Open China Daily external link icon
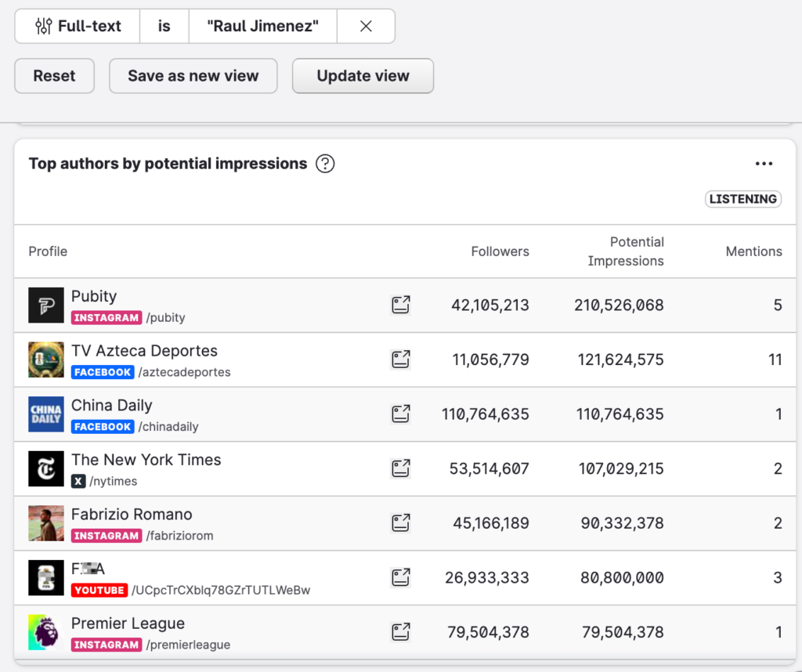Screen dimensions: 802x672 [x=400, y=414]
